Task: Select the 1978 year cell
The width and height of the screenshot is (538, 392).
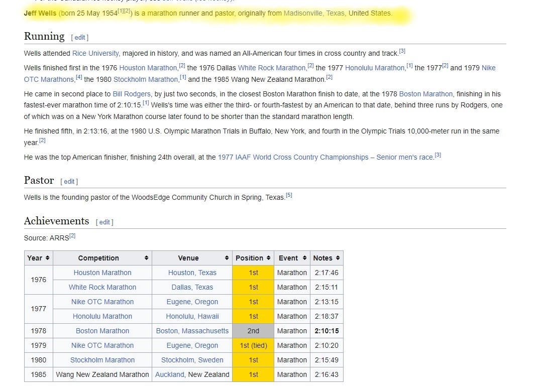Action: [x=38, y=331]
